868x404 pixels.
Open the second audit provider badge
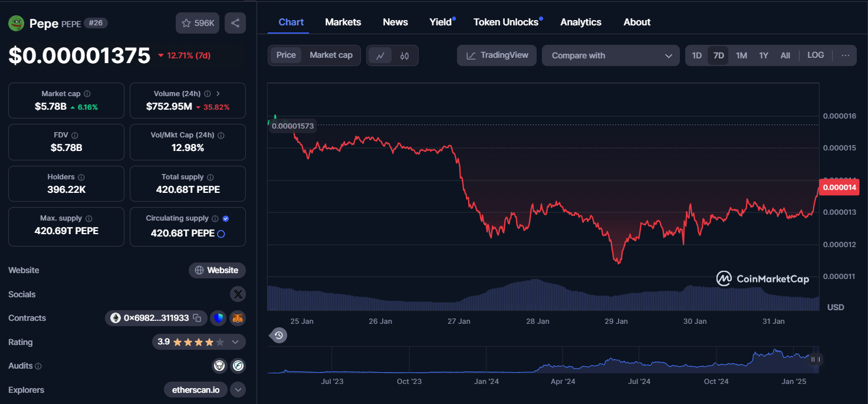point(238,366)
